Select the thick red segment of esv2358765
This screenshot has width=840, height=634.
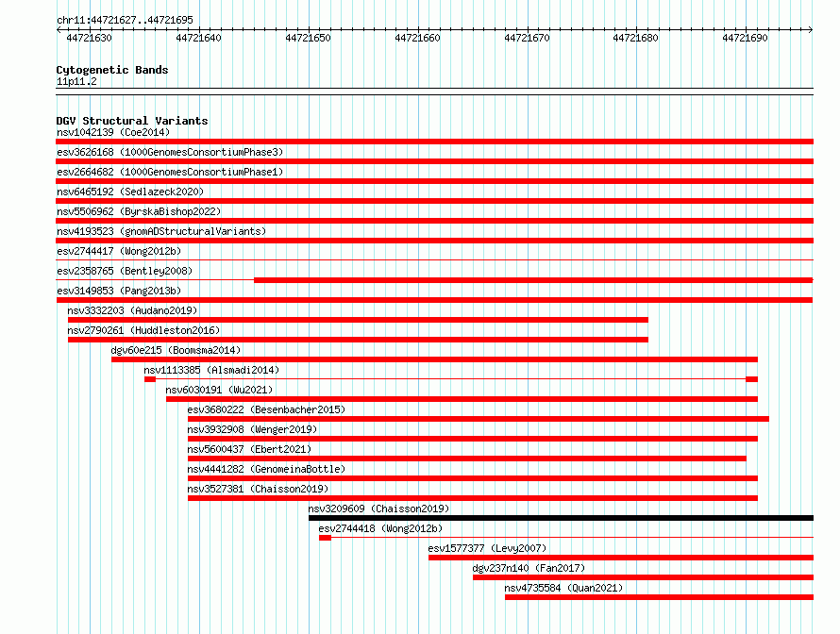(533, 280)
